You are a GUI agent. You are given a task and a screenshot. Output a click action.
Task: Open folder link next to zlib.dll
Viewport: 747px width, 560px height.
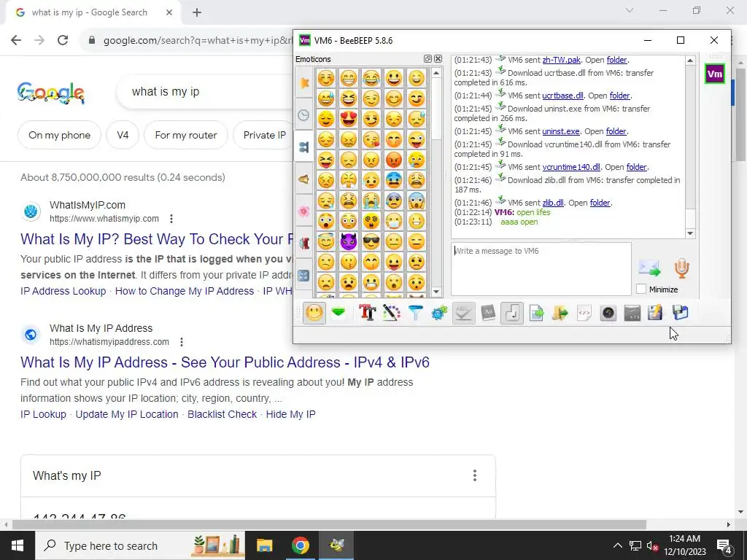pyautogui.click(x=600, y=203)
